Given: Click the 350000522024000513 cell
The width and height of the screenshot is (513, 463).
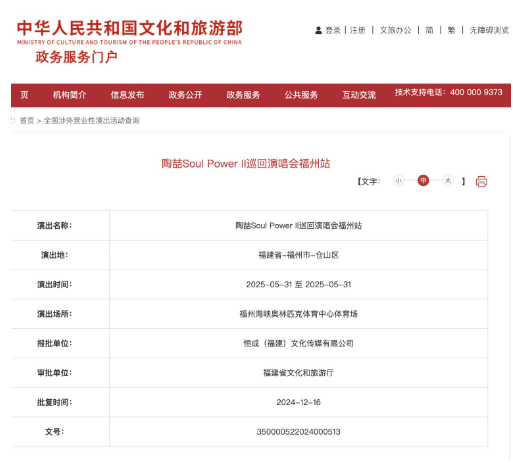Looking at the screenshot, I should click(298, 432).
